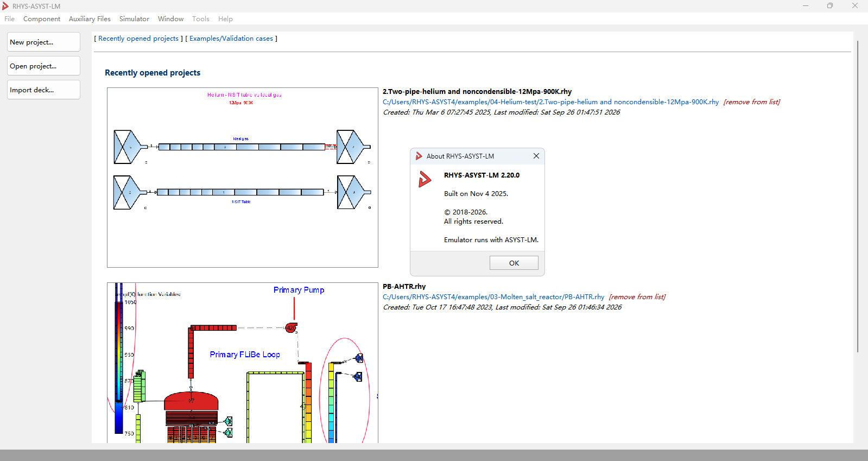Viewport: 868px width, 461px height.
Task: Open the helium two-pipe diagram thumbnail
Action: coord(243,178)
